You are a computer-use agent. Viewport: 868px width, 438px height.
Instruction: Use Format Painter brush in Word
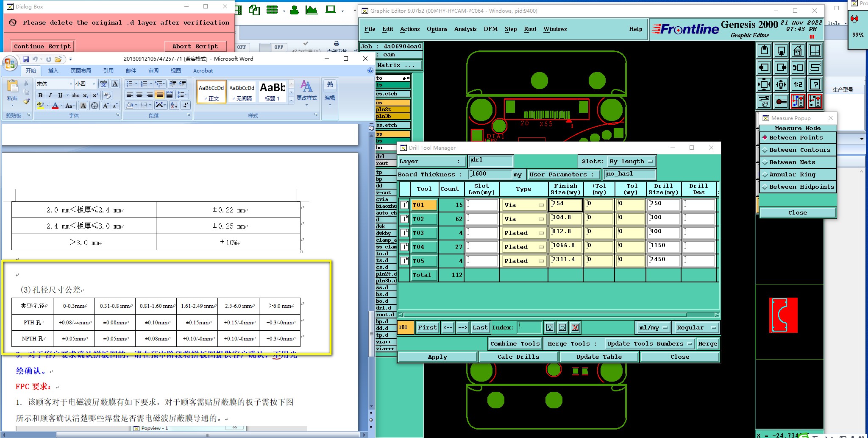pyautogui.click(x=26, y=102)
